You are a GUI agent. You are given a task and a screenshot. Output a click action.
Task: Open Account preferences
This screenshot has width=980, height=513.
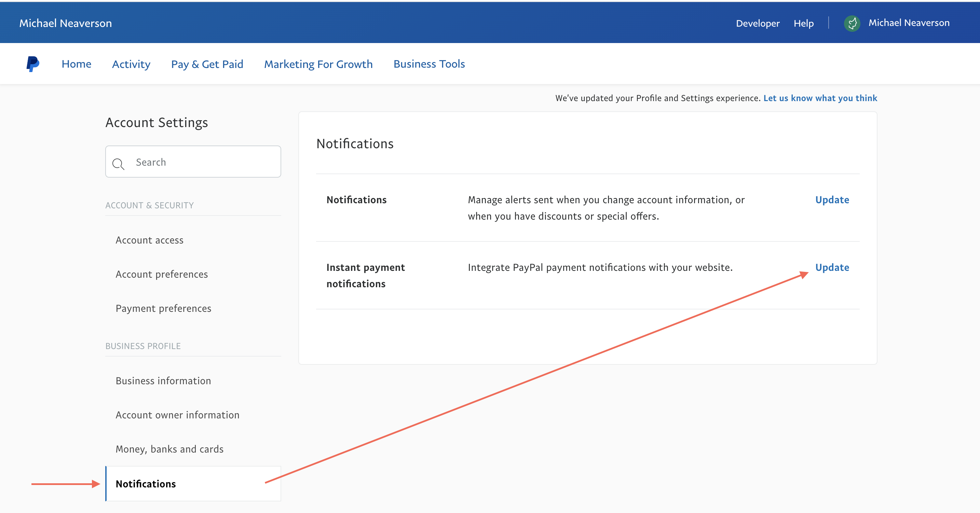(162, 274)
